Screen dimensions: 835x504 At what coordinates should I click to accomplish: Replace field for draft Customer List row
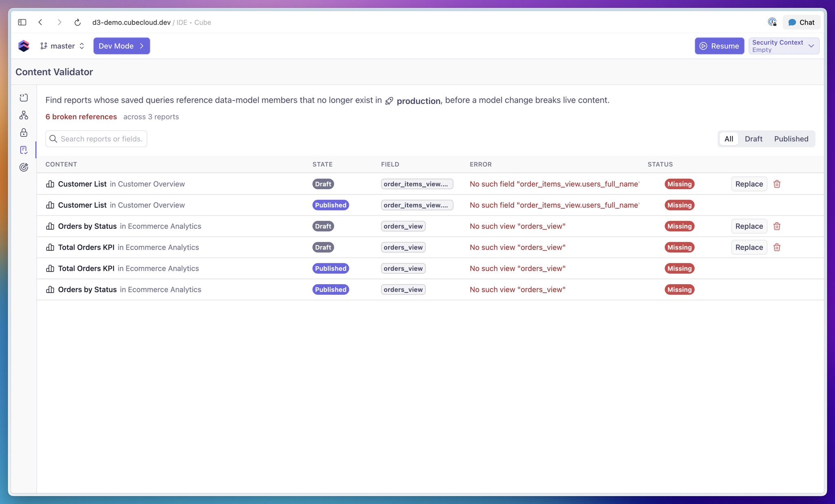[x=749, y=184]
